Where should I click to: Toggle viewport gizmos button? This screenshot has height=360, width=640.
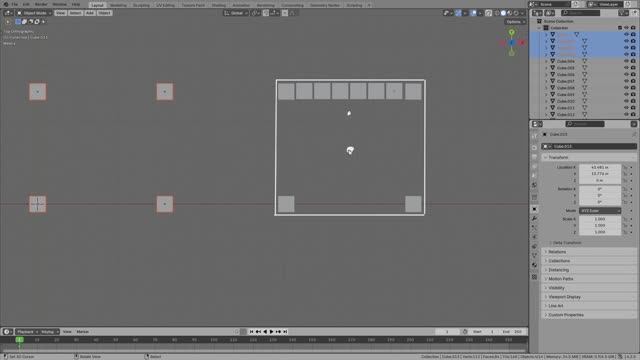[x=458, y=13]
